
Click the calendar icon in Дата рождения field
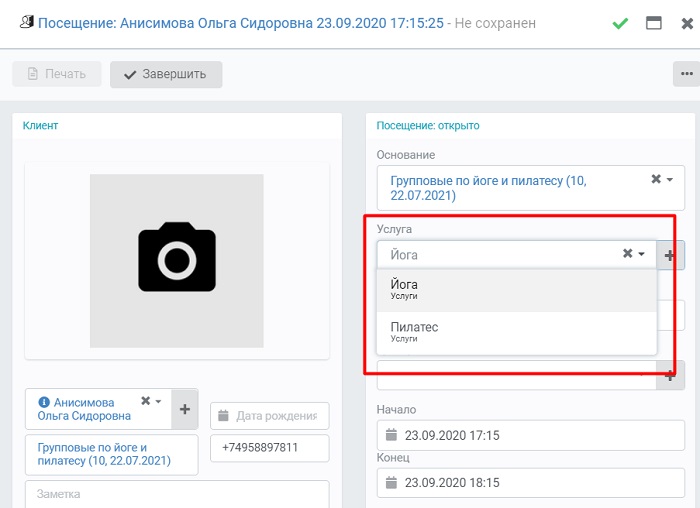click(x=223, y=416)
